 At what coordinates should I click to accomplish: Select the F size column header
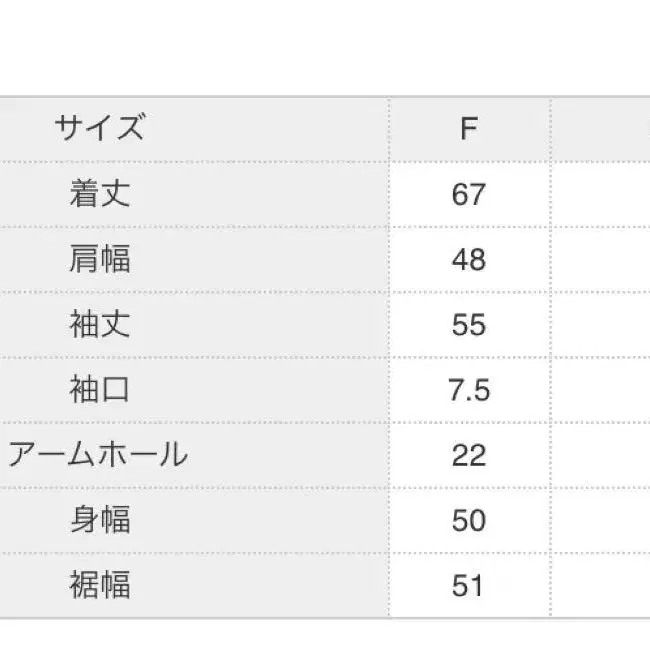[468, 129]
